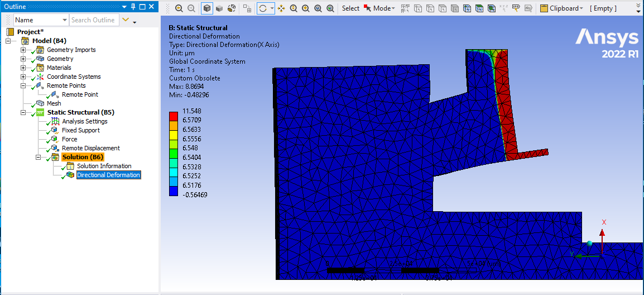Toggle the Outline panel auto-hide pin

click(x=133, y=6)
